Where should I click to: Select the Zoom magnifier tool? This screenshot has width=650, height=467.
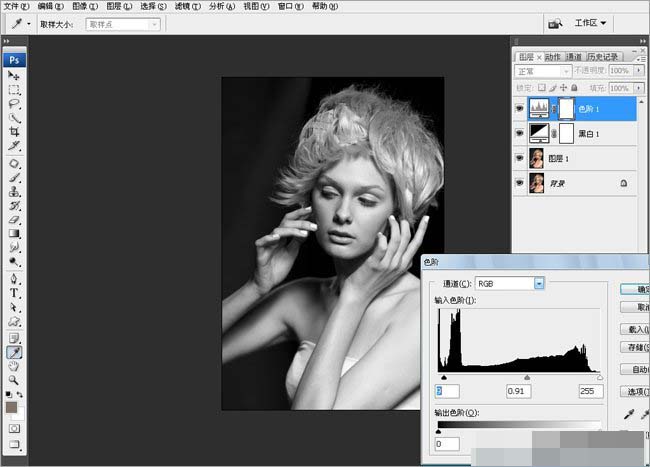coord(14,380)
